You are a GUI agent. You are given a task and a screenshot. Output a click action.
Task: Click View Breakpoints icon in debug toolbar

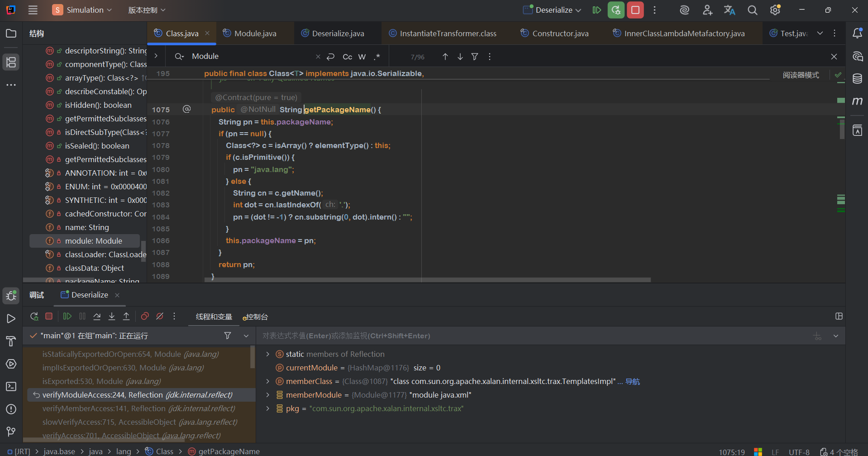[145, 317]
